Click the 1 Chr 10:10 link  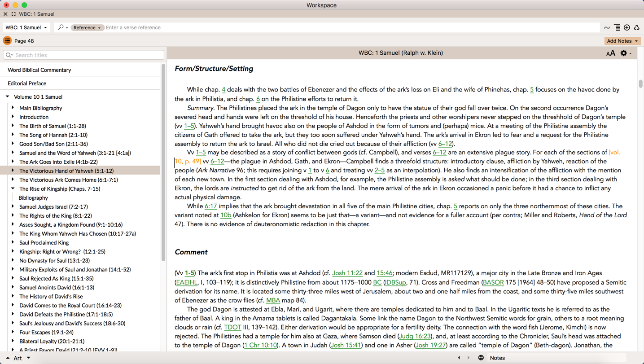click(260, 345)
